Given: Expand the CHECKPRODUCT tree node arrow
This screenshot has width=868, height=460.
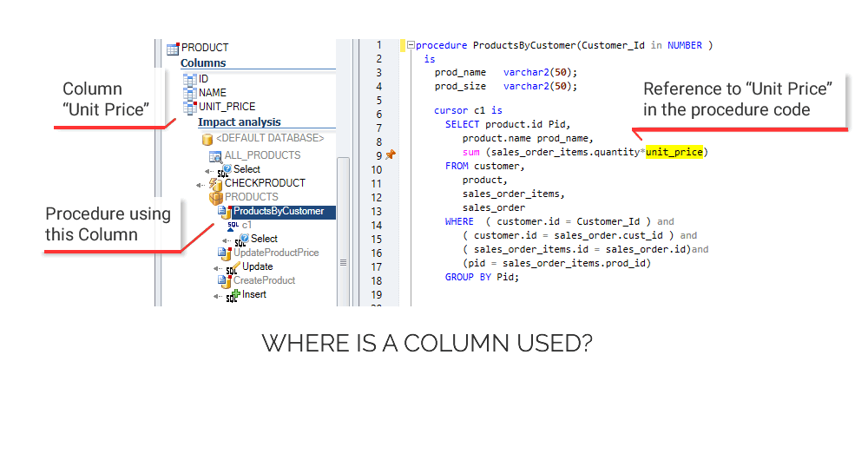Looking at the screenshot, I should coord(201,183).
